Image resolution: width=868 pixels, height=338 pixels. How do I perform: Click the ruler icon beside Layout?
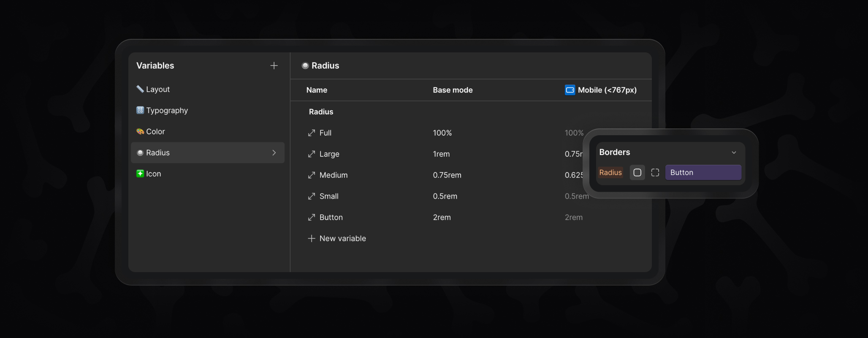[x=140, y=89]
